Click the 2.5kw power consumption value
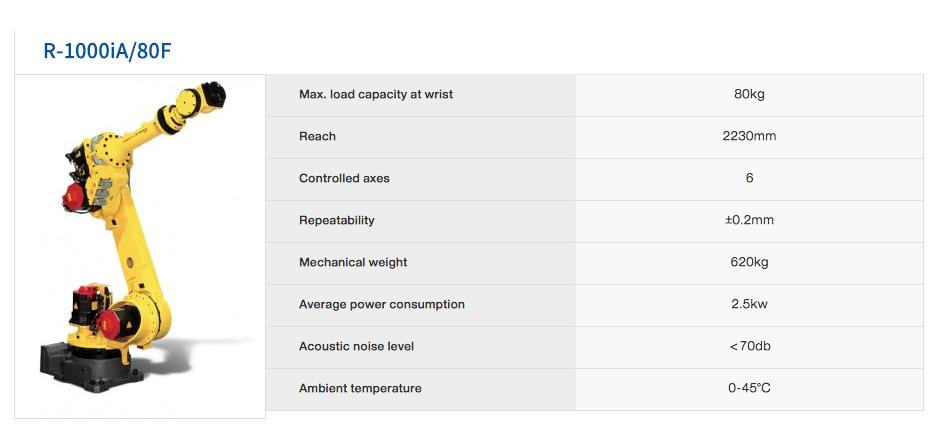 (749, 304)
